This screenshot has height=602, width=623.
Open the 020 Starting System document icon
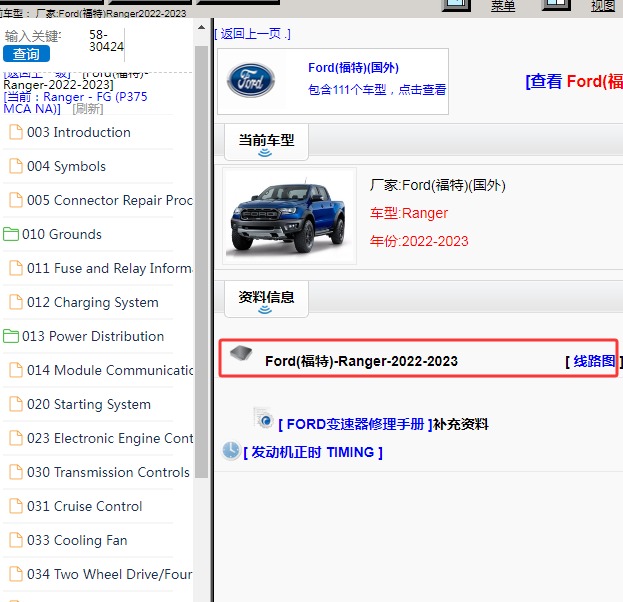point(16,404)
